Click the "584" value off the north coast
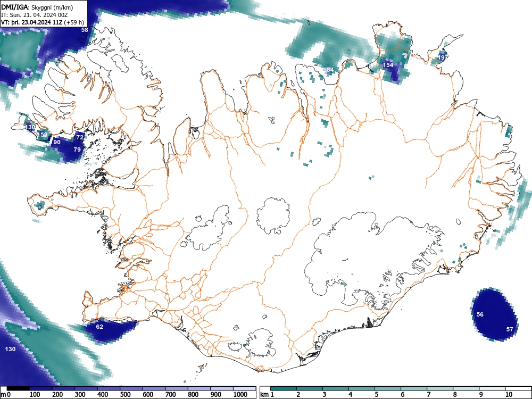This screenshot has height=399, width=532. (328, 70)
